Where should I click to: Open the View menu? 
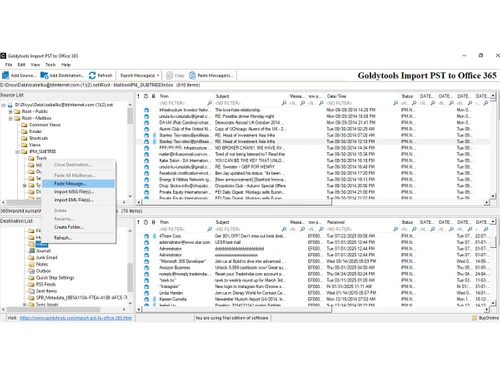click(35, 65)
